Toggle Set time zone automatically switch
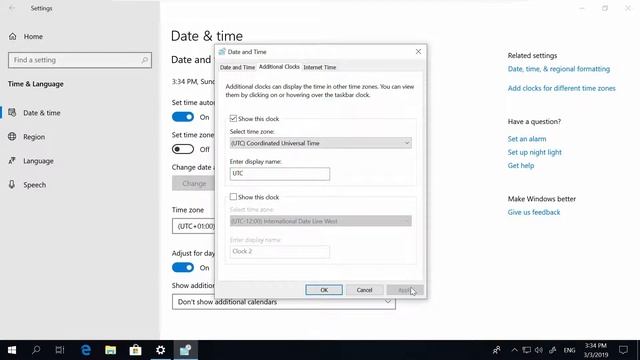This screenshot has width=640, height=360. point(183,149)
